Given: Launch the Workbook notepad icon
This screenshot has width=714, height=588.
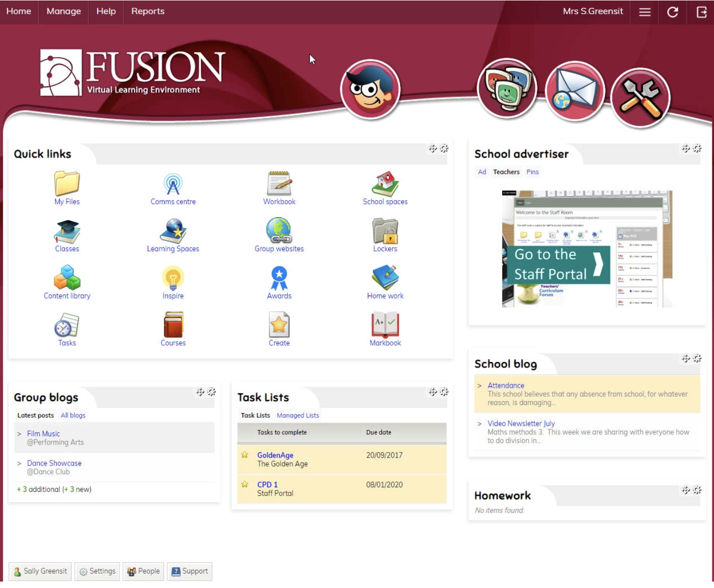Looking at the screenshot, I should point(279,184).
